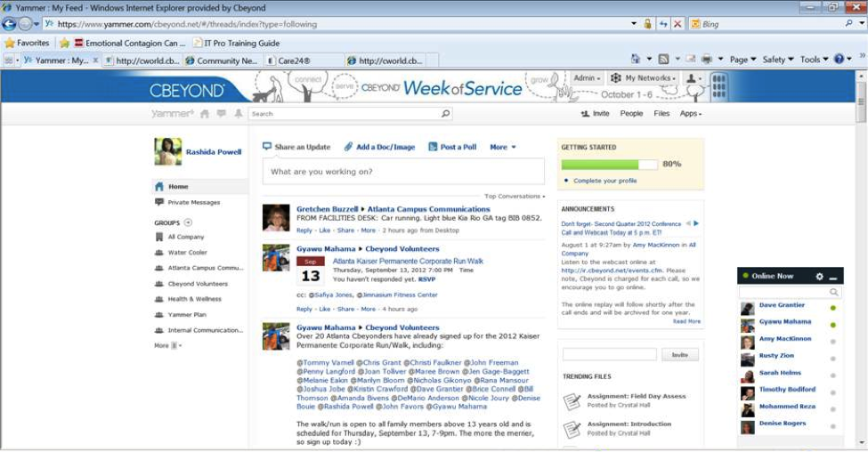
Task: Expand the More dropdown in update composer
Action: click(503, 147)
